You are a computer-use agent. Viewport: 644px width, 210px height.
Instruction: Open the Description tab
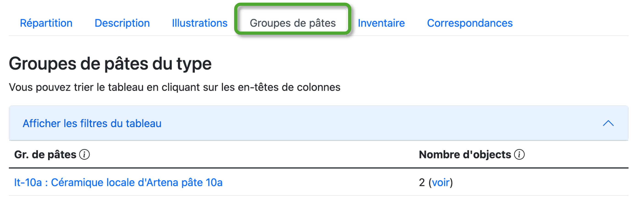pos(122,23)
